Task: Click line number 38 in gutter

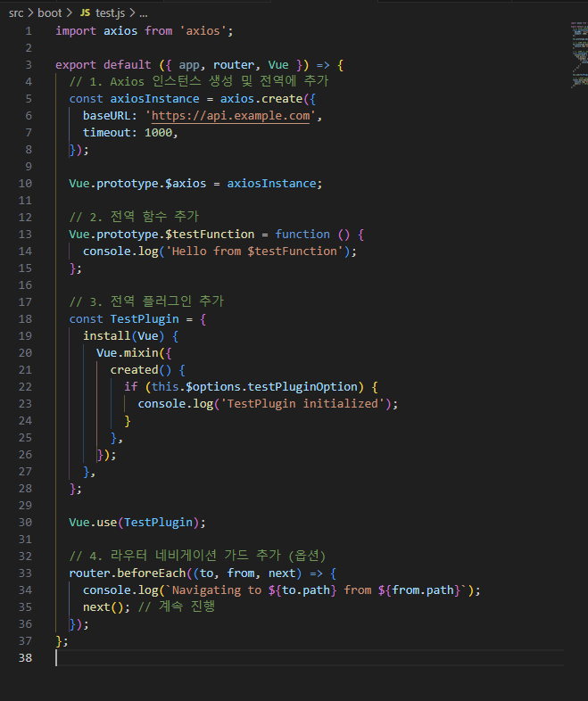Action: pos(25,657)
